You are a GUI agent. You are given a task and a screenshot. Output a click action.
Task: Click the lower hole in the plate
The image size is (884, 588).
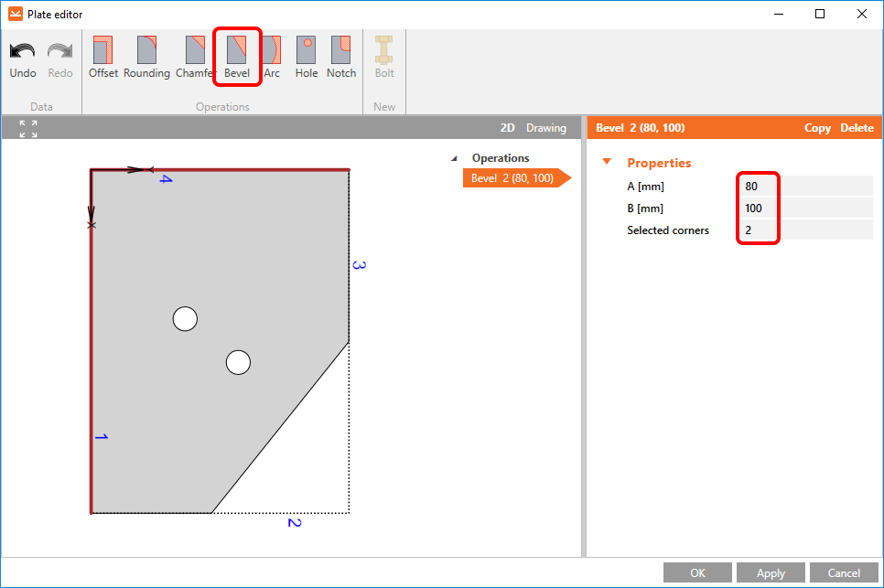coord(238,362)
